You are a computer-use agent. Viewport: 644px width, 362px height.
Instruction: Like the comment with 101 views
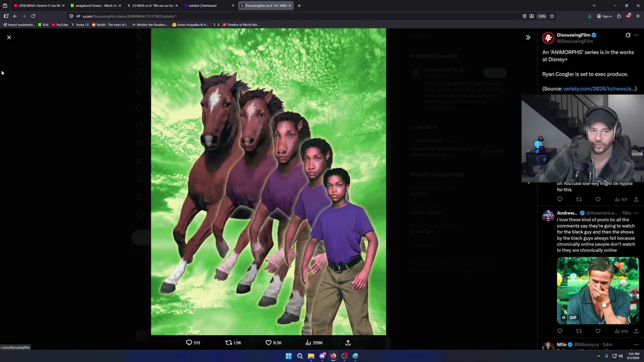(x=598, y=199)
